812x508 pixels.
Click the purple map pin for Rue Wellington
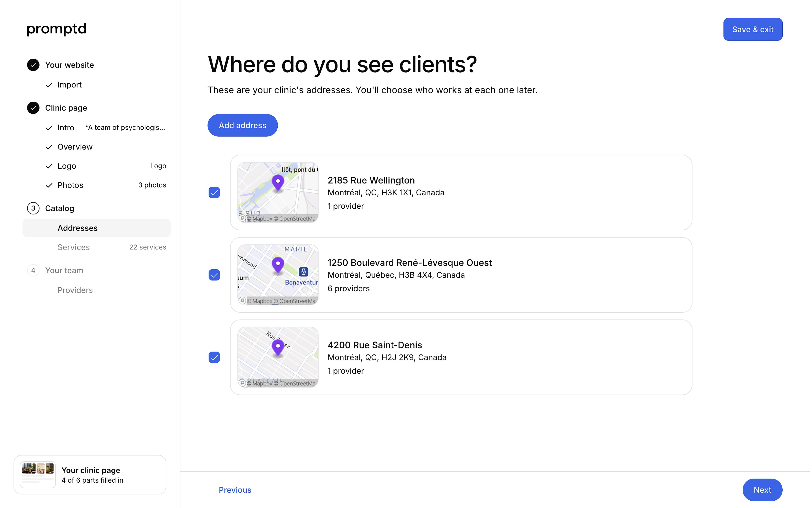(278, 183)
